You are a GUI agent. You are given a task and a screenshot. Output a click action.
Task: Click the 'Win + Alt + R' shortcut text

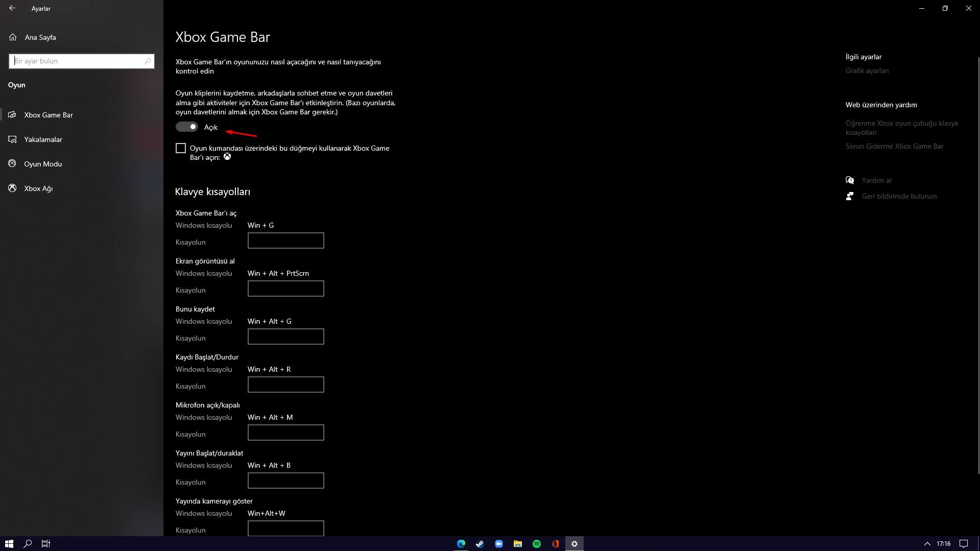tap(269, 369)
